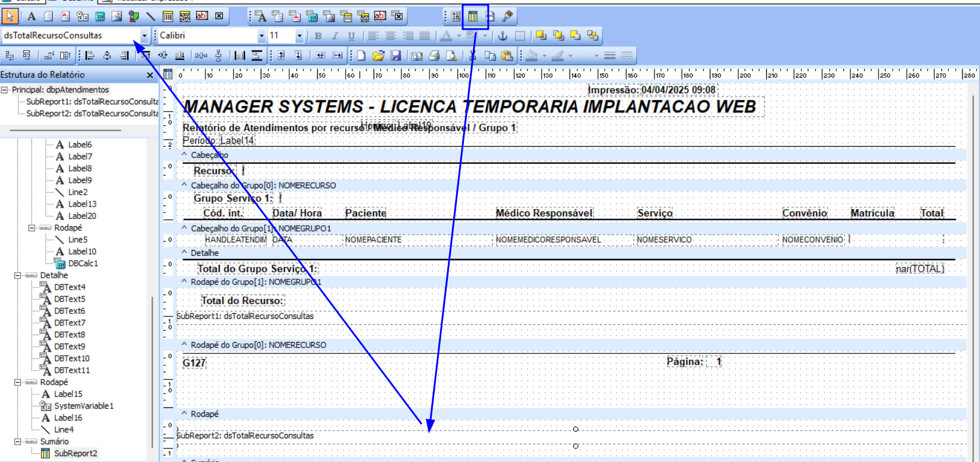Open the Calibri font name dropdown
Image resolution: width=980 pixels, height=462 pixels.
tap(261, 36)
